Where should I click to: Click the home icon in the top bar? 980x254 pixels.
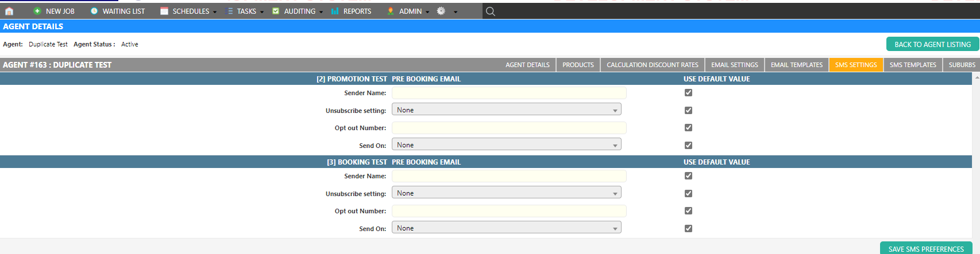9,11
